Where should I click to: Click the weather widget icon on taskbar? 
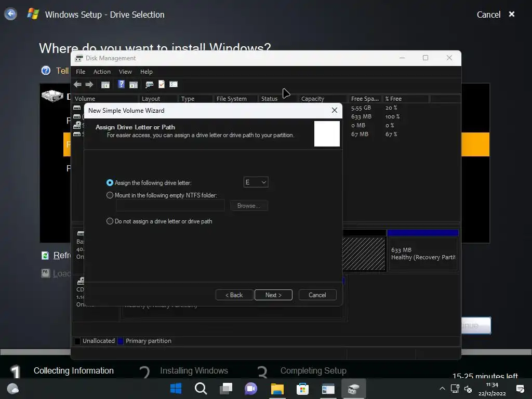tap(13, 389)
